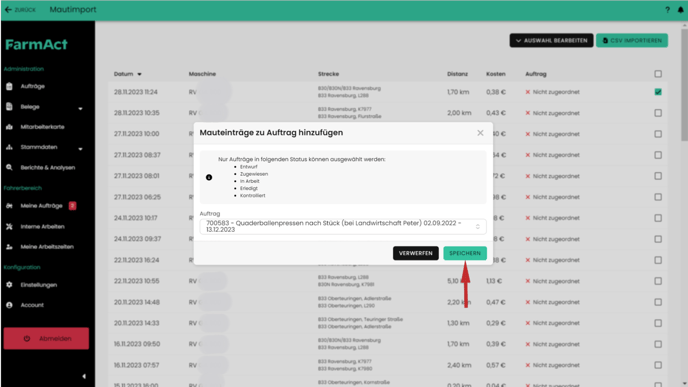Click the Berichte & Analysen magnifier icon
Image resolution: width=688 pixels, height=387 pixels.
pyautogui.click(x=9, y=167)
